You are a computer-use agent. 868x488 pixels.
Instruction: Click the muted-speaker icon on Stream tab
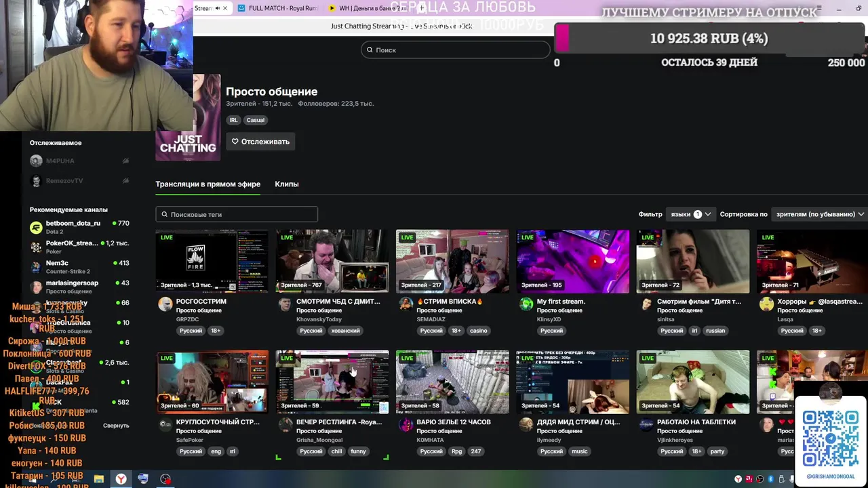219,8
